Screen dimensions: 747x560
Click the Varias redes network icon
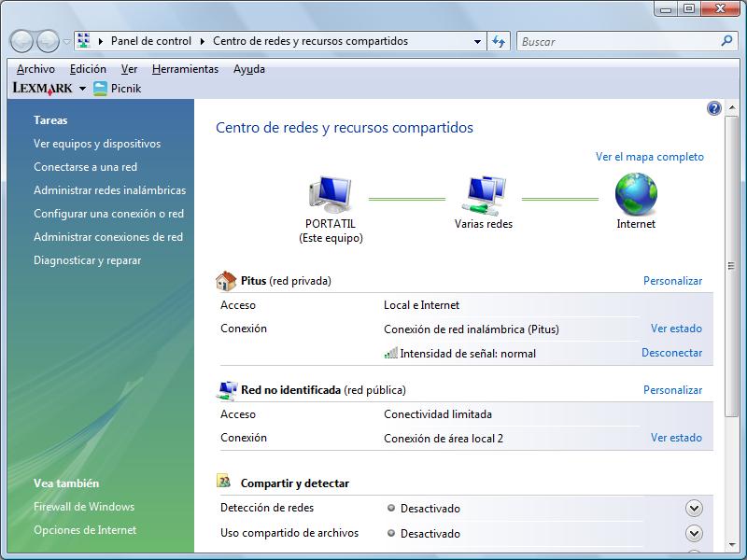484,195
